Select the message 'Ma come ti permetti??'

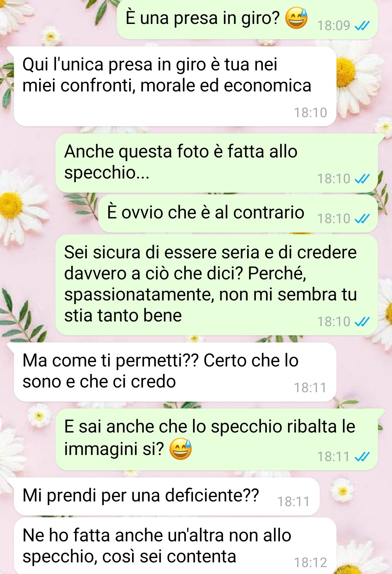[175, 372]
